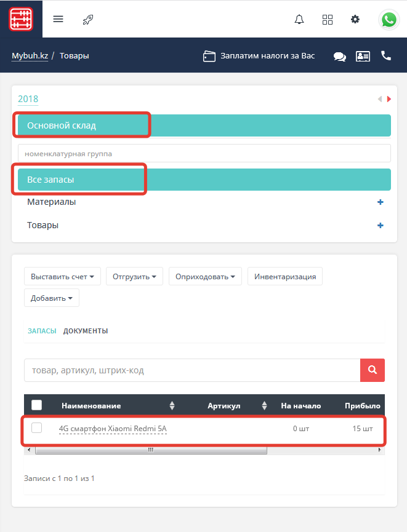Check the Xiaomi Redmi 5A row checkbox
407x532 pixels.
[37, 428]
